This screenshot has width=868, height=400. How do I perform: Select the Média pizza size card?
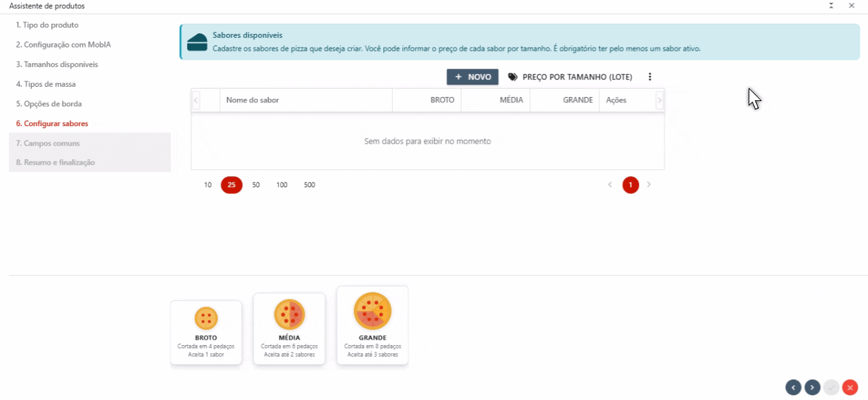tap(289, 329)
